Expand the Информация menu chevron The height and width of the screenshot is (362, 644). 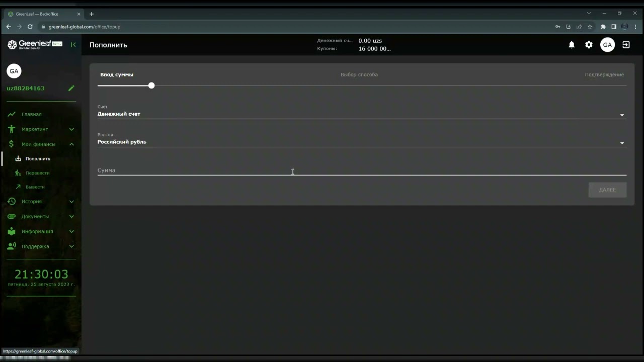pyautogui.click(x=71, y=231)
